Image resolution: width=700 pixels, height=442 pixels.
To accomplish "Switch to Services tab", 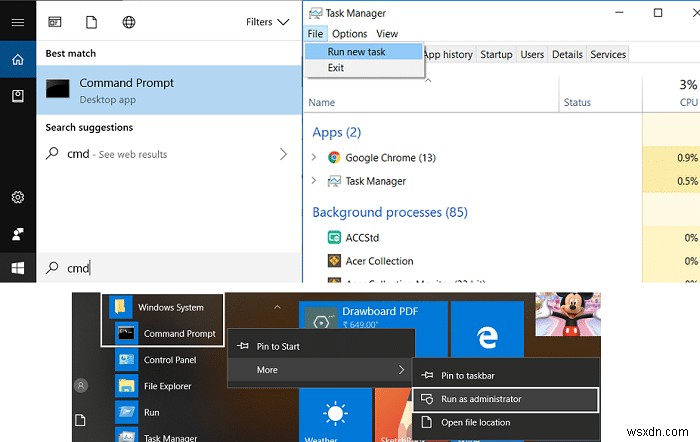I will (x=608, y=54).
